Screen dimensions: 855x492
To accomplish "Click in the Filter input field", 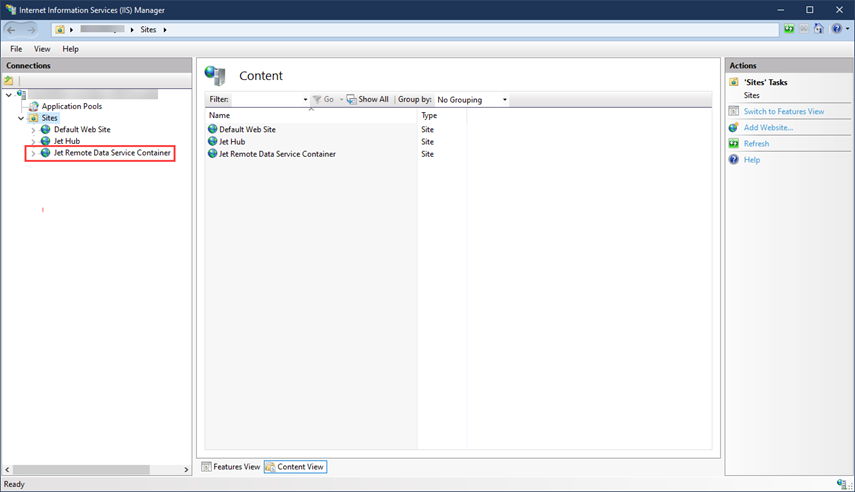I will [x=266, y=99].
